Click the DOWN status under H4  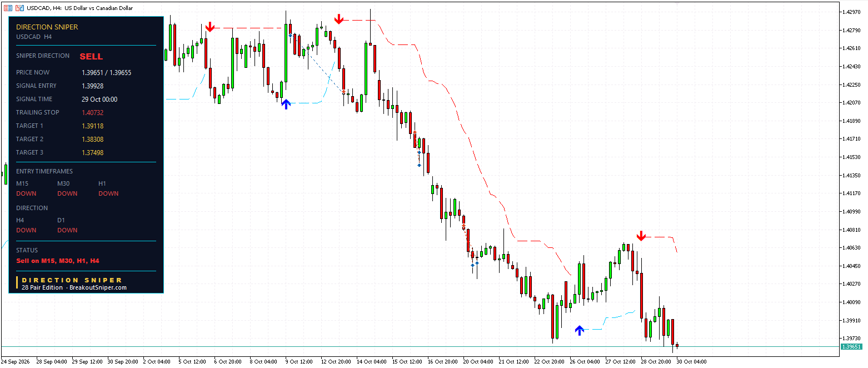click(x=26, y=230)
